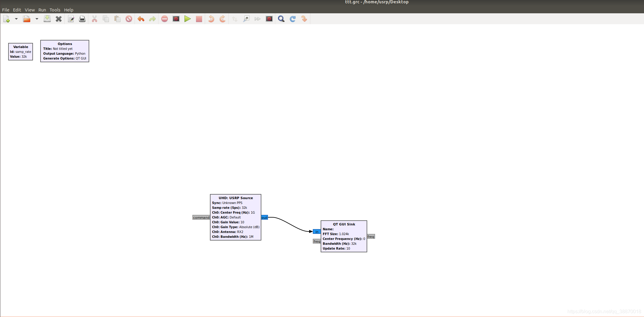Open the Tools menu
The image size is (644, 317).
tap(55, 10)
